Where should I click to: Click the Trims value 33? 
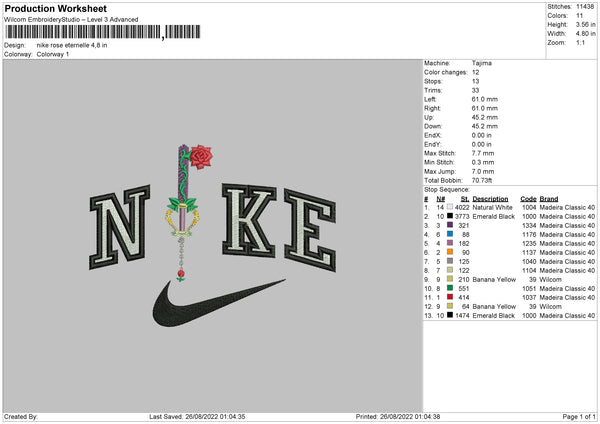(x=475, y=90)
